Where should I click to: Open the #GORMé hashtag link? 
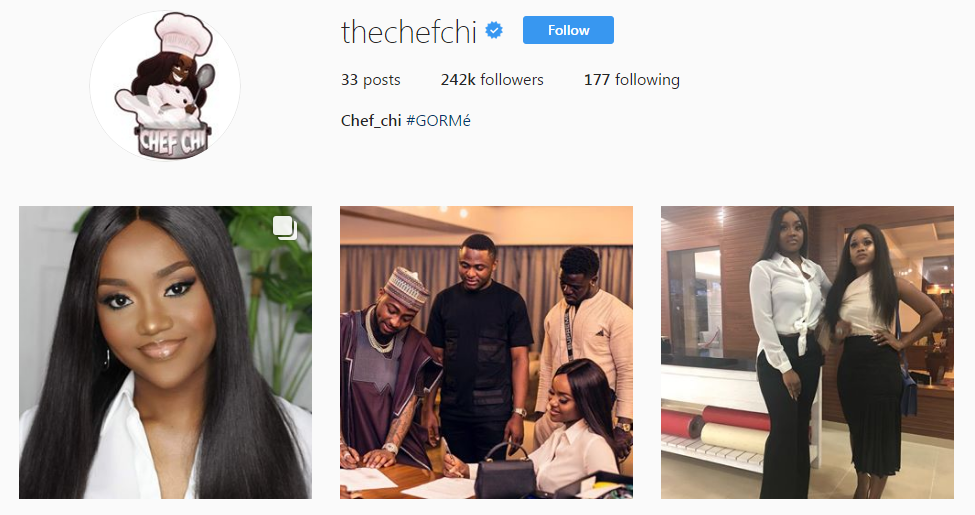pos(438,121)
